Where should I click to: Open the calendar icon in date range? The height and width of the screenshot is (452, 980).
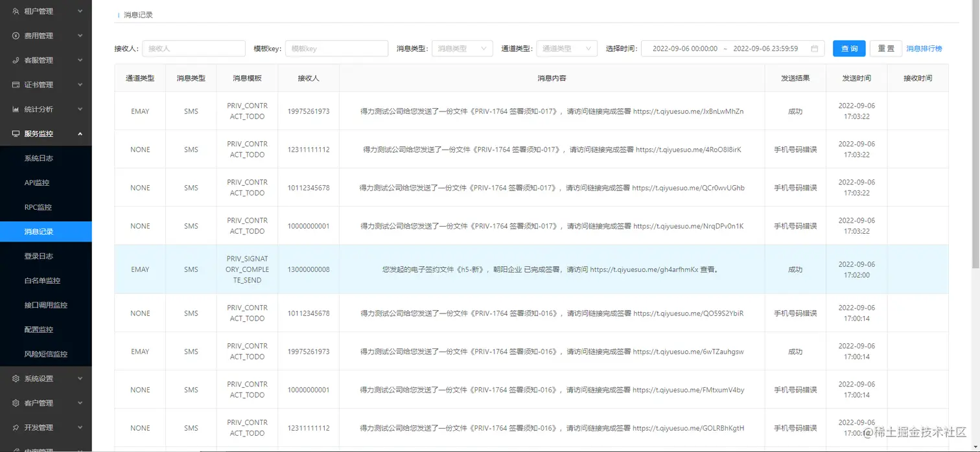[x=814, y=49]
